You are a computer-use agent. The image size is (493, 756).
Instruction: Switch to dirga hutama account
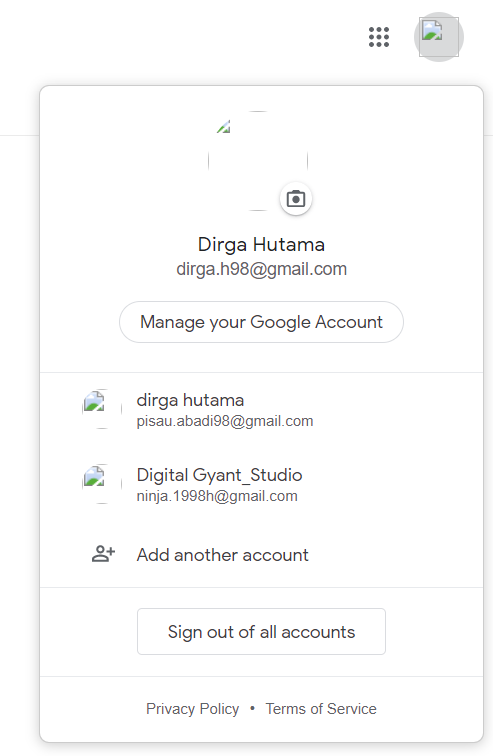pos(261,409)
